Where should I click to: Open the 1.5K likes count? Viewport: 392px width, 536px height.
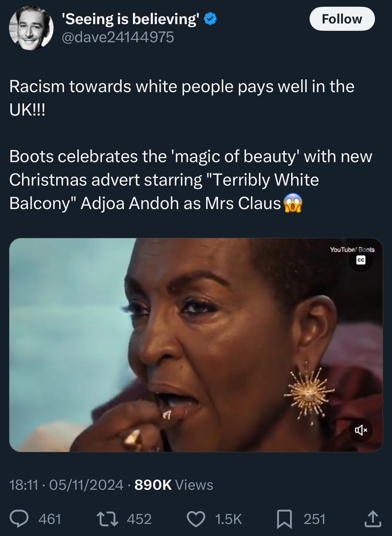(x=228, y=519)
